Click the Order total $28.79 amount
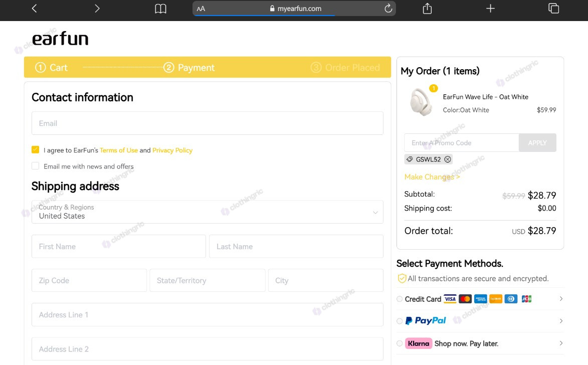This screenshot has height=365, width=588. click(x=542, y=231)
